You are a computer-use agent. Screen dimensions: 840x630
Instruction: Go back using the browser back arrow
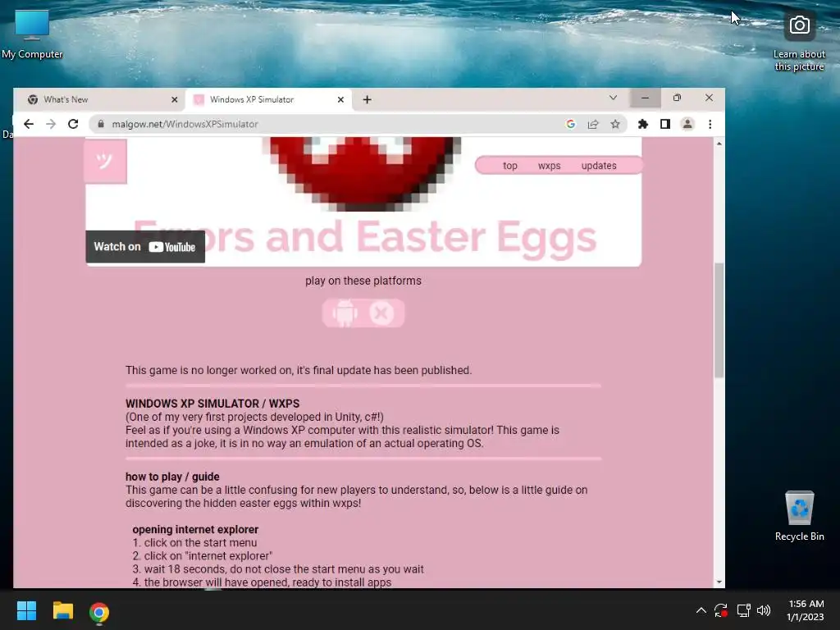pyautogui.click(x=29, y=125)
